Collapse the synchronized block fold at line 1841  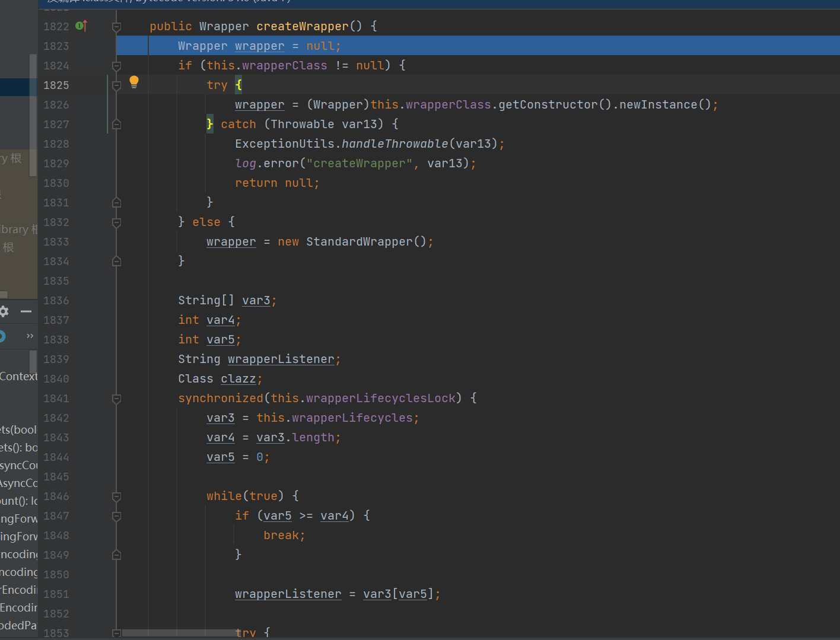[117, 399]
